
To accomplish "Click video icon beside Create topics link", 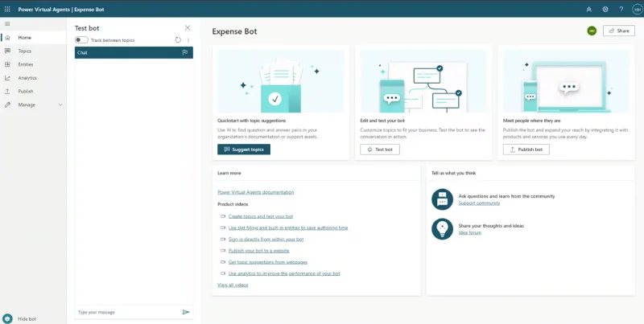I will click(x=223, y=216).
